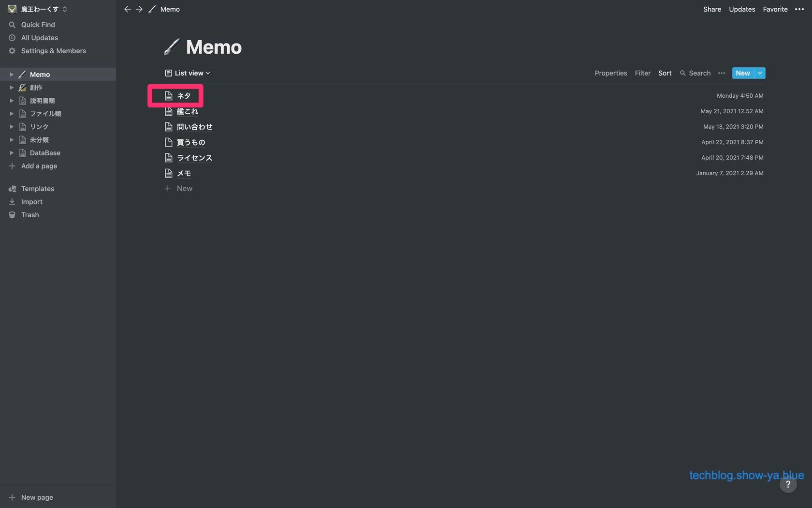The height and width of the screenshot is (508, 812).
Task: Click the help question mark button
Action: [x=788, y=484]
